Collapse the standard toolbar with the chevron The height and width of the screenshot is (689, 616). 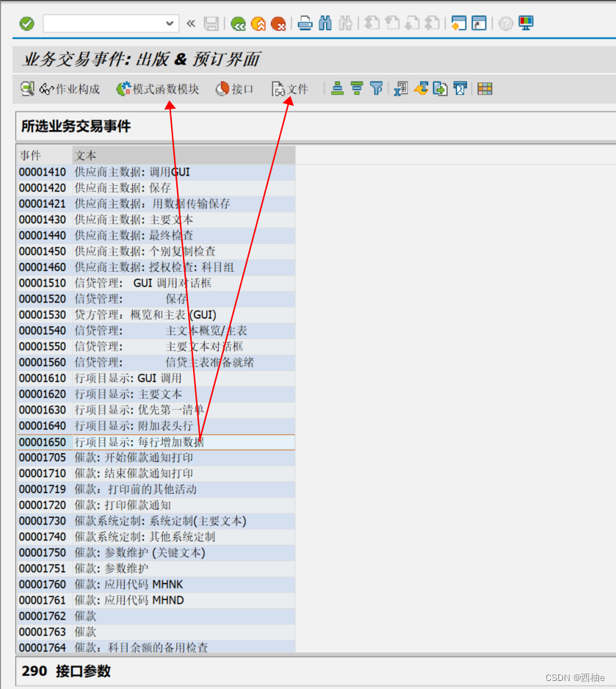pyautogui.click(x=190, y=23)
